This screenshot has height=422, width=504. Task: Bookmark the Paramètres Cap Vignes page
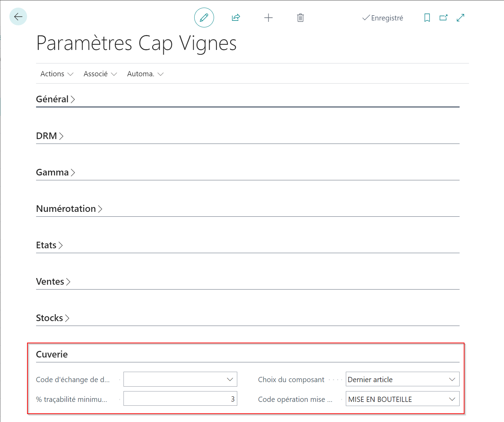click(x=427, y=17)
